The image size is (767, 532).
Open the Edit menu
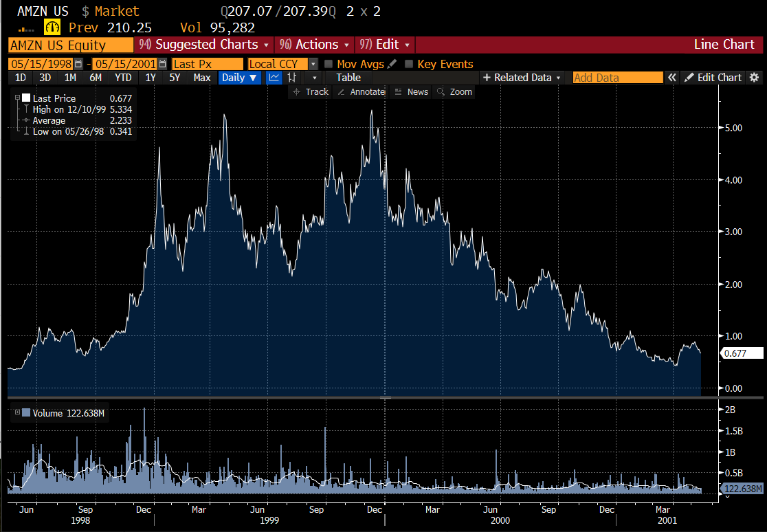click(385, 45)
